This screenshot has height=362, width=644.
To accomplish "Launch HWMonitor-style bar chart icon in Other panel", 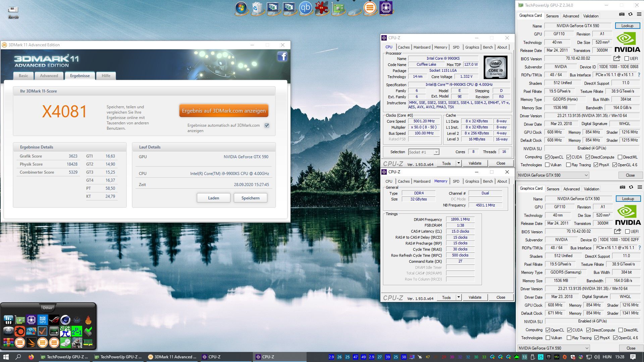I will point(8,320).
